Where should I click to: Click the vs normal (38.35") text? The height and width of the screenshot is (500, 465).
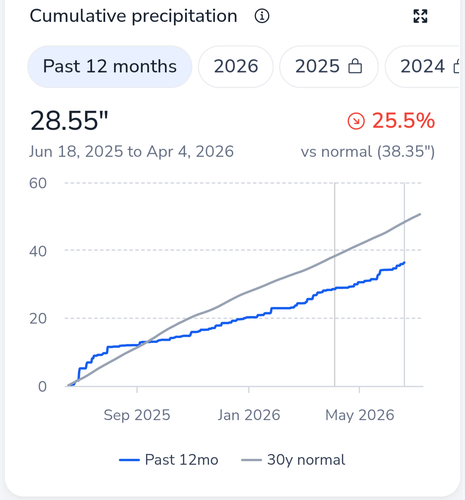click(x=368, y=152)
